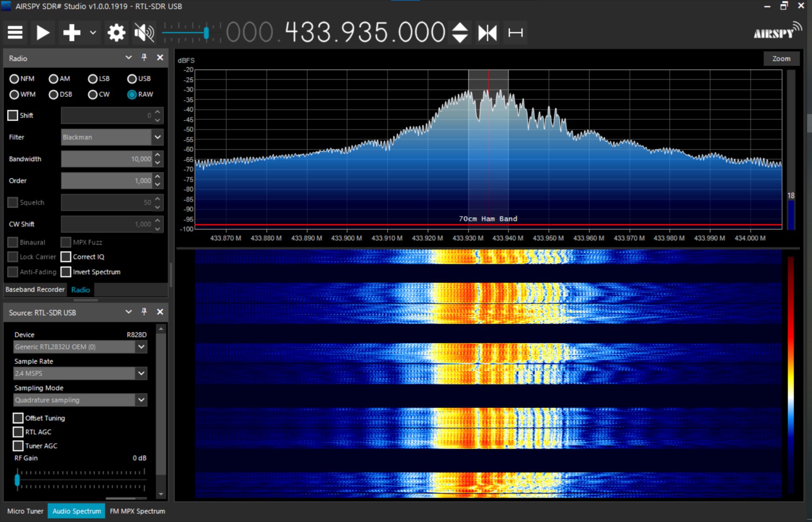Viewport: 812px width, 522px height.
Task: Collapse the Source panel with its chevron
Action: click(128, 312)
